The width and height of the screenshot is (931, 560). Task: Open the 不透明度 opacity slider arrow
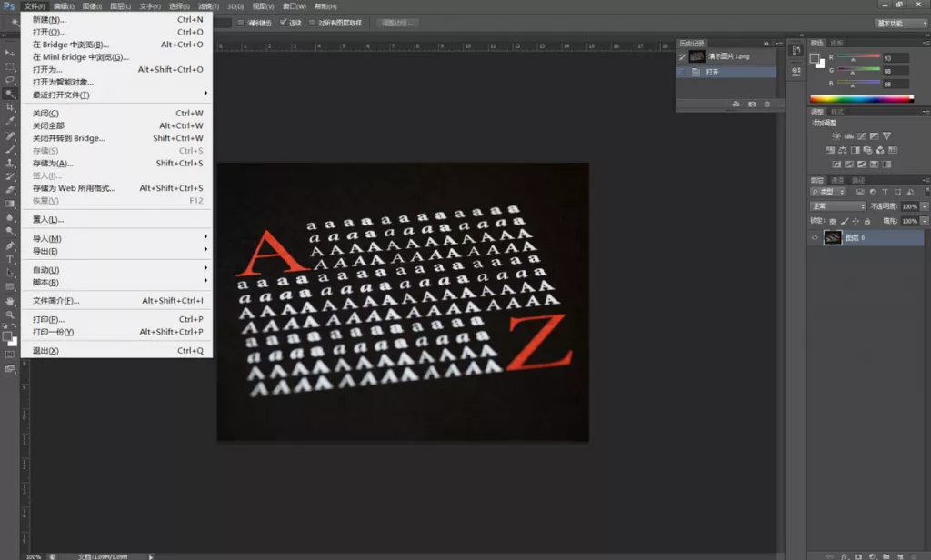tap(925, 206)
